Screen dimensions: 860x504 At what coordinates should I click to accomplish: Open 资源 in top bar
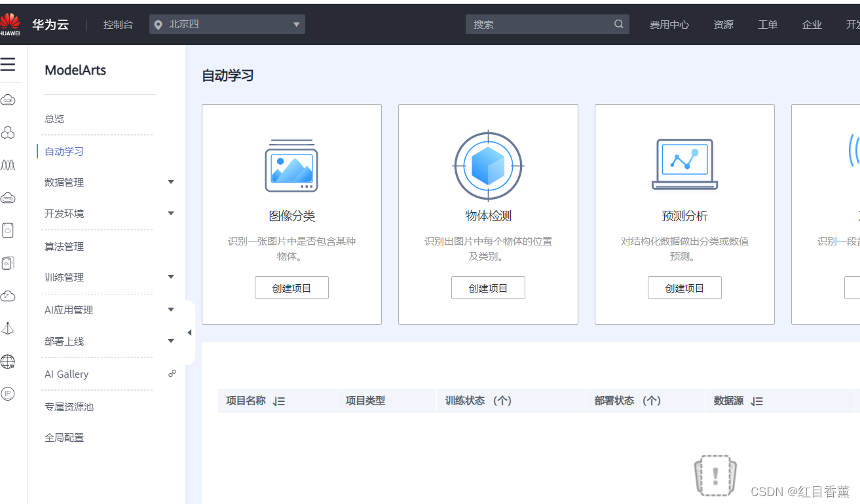[x=724, y=25]
